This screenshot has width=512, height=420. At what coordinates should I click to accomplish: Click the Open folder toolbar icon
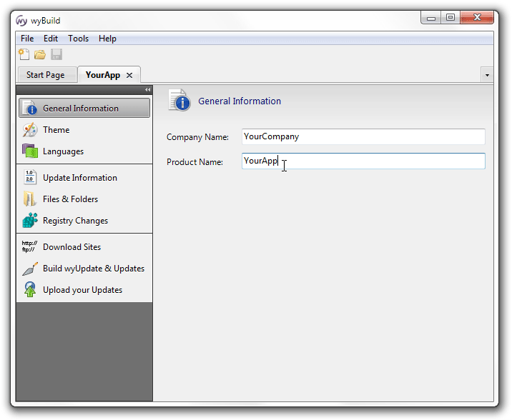[40, 54]
